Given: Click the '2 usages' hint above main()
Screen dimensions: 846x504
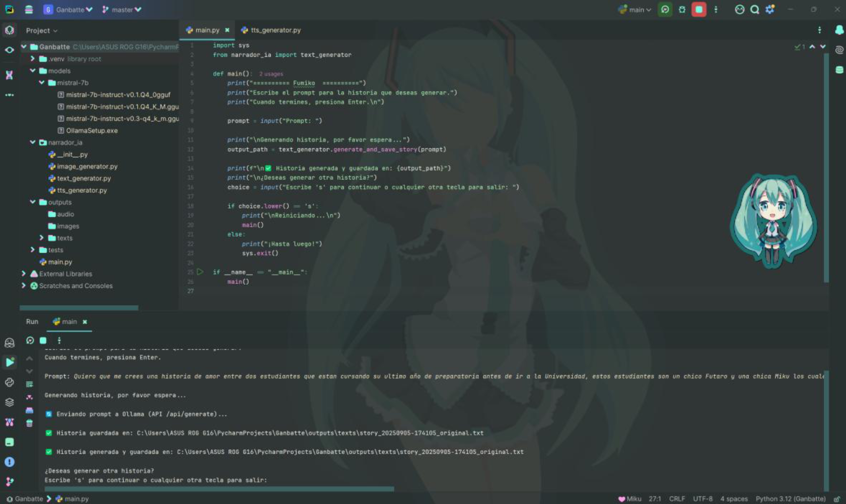Looking at the screenshot, I should pos(271,74).
